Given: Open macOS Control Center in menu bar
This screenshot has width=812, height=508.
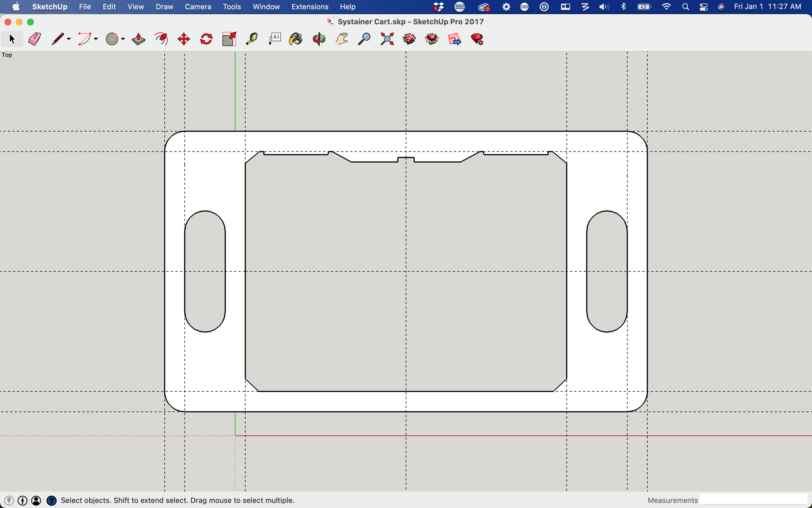Looking at the screenshot, I should (x=703, y=7).
